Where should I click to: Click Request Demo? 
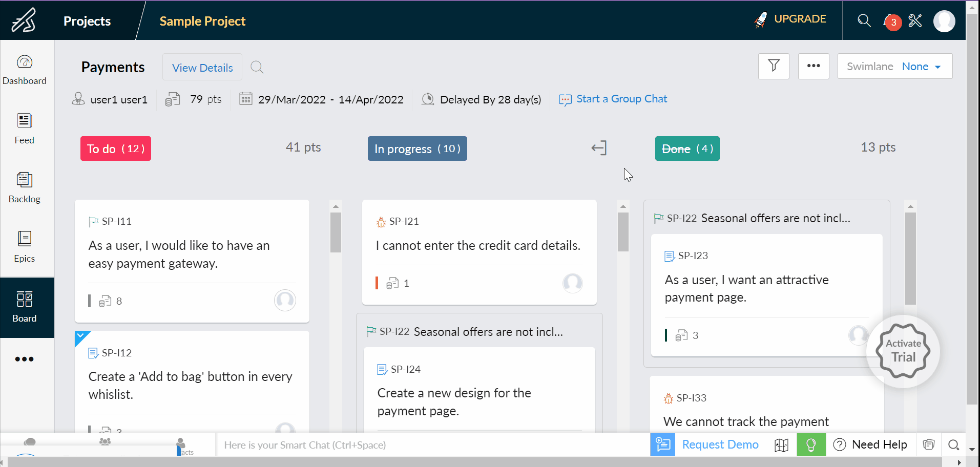click(720, 444)
